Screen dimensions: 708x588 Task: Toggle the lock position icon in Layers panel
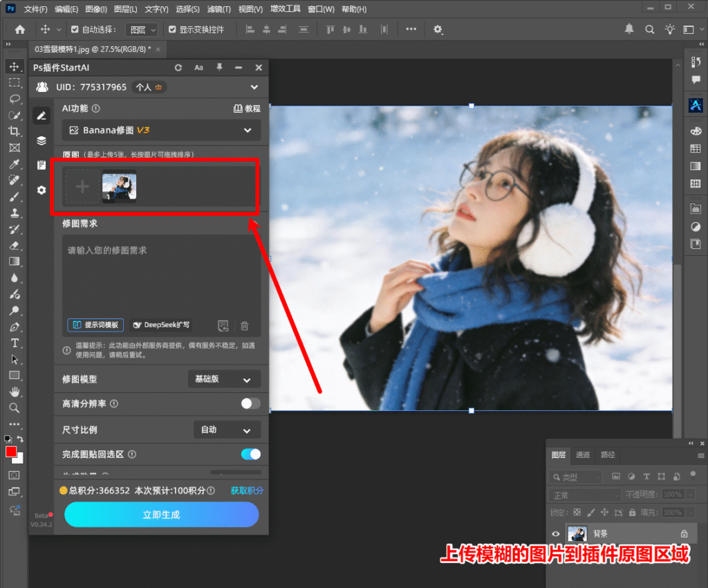[604, 512]
